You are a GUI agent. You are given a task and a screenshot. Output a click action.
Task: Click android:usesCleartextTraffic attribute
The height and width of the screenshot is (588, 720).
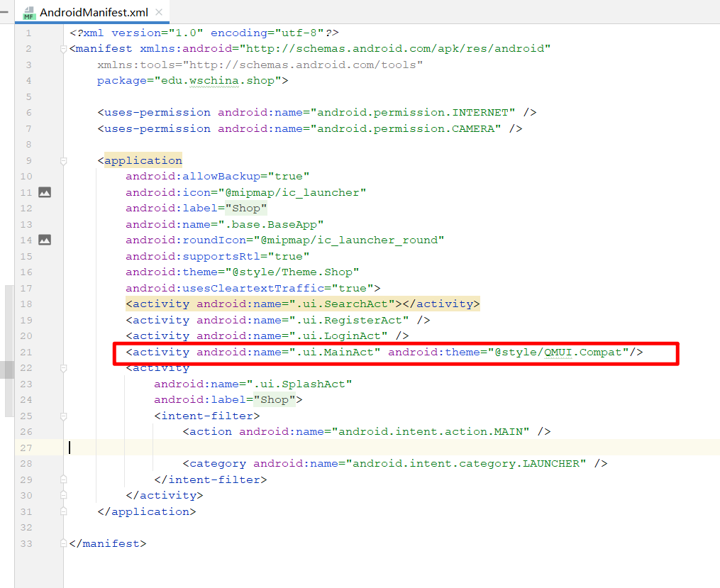click(x=225, y=288)
